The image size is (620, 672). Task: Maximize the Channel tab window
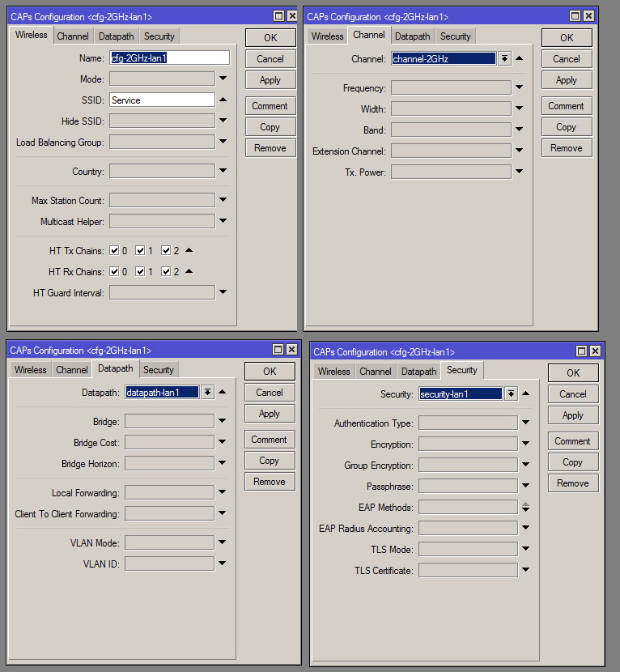(x=575, y=16)
